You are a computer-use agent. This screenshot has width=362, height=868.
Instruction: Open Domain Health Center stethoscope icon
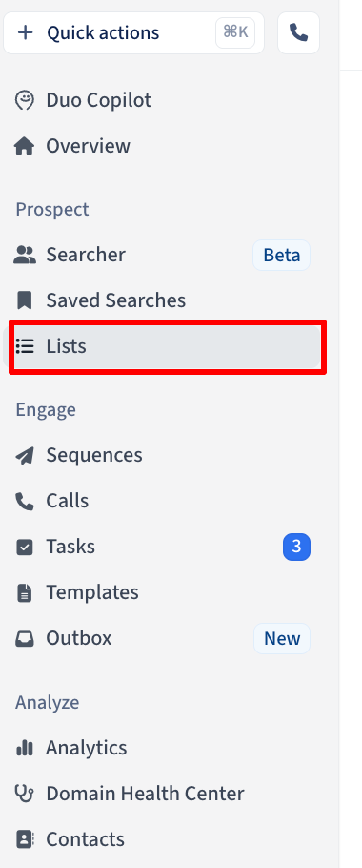[25, 795]
